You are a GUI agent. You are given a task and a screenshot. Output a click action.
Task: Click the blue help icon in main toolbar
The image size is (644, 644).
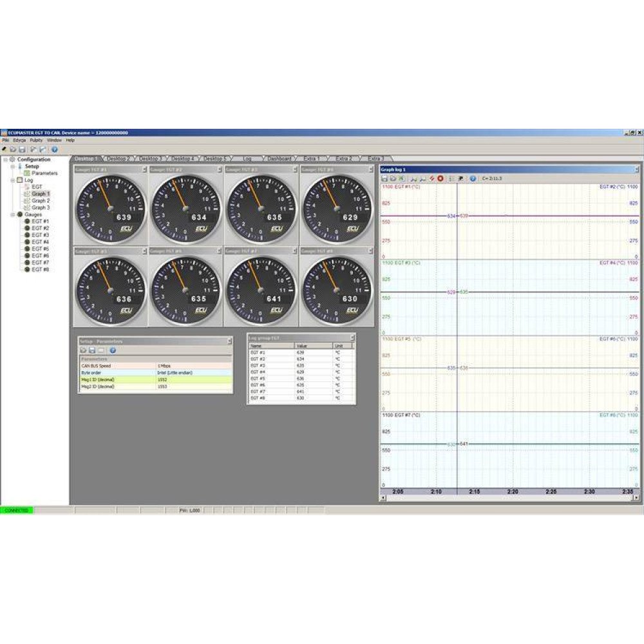click(55, 149)
